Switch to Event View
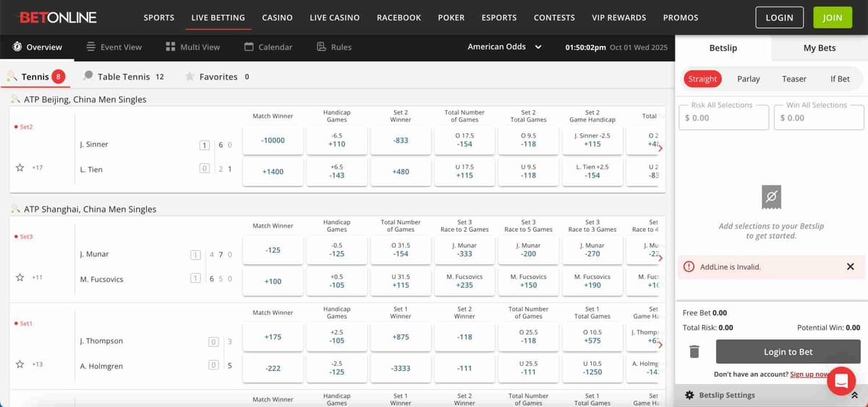This screenshot has height=407, width=868. click(114, 47)
